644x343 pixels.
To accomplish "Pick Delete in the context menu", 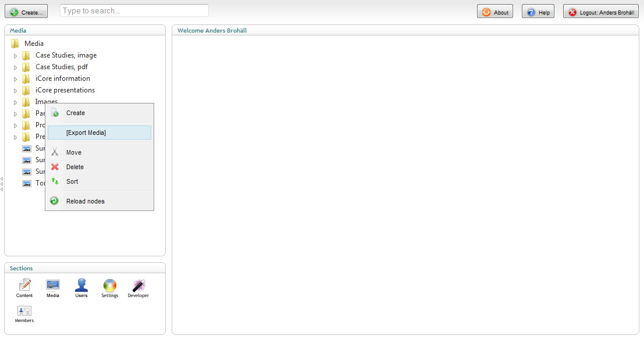I will pyautogui.click(x=75, y=167).
